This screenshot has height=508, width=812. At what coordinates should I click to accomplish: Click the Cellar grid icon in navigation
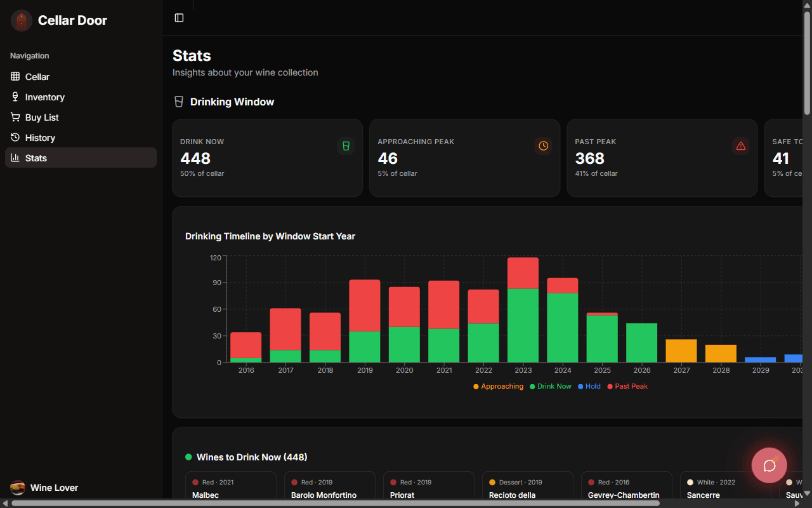pyautogui.click(x=15, y=77)
